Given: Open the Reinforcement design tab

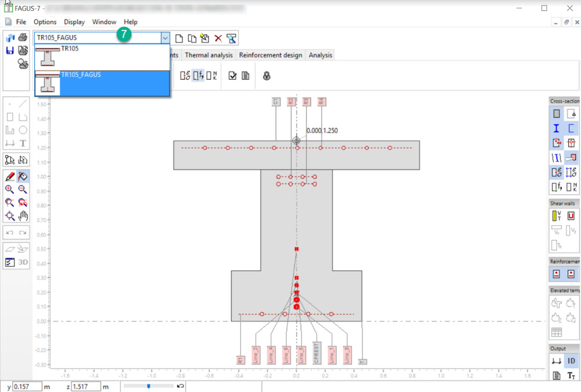Looking at the screenshot, I should tap(270, 55).
